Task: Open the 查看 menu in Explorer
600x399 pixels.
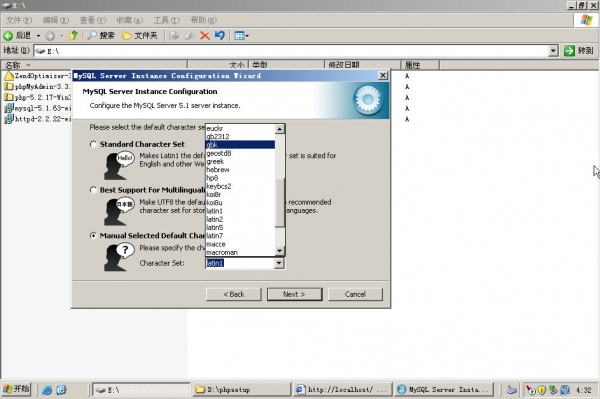Action: click(x=92, y=20)
